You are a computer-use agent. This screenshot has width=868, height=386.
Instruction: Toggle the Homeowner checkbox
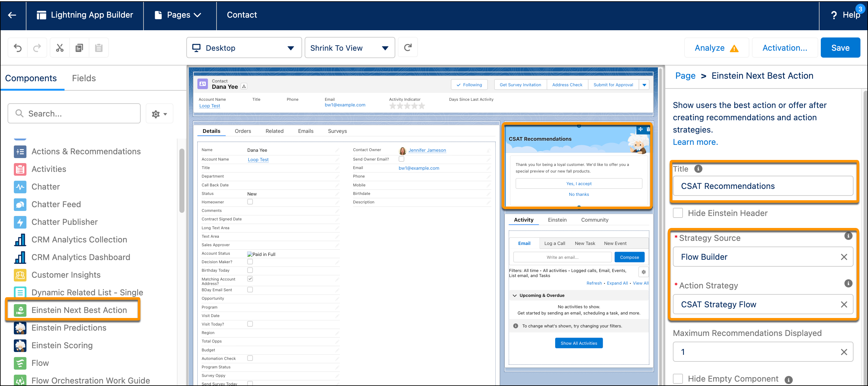pos(250,202)
